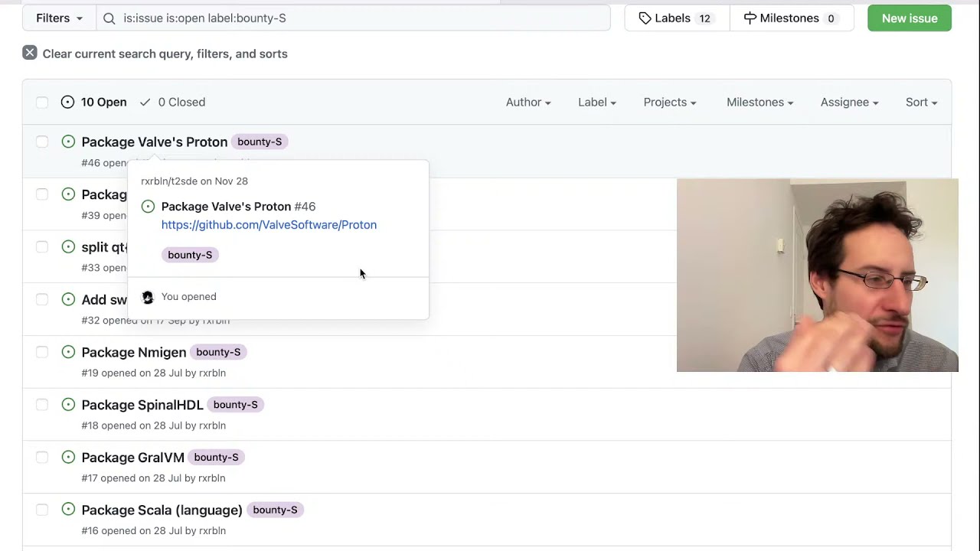Click the open issue icon beside Package Nmigen
This screenshot has width=980, height=551.
click(x=68, y=352)
